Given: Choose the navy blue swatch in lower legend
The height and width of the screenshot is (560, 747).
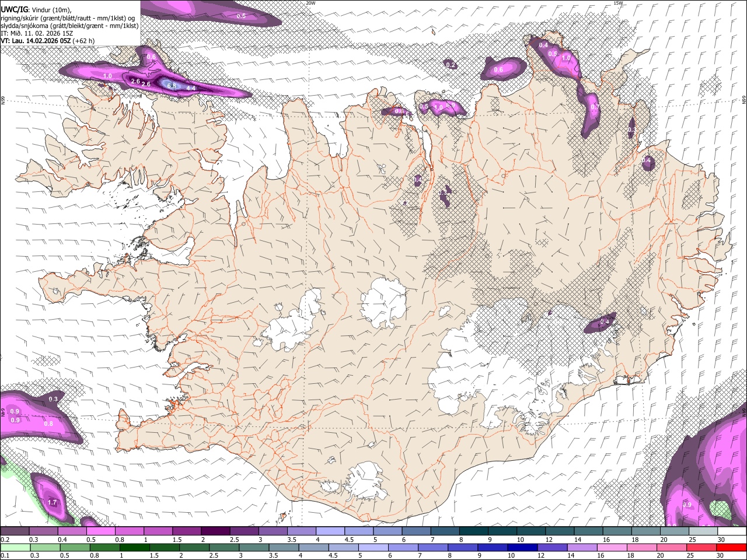Looking at the screenshot, I should pos(521,547).
